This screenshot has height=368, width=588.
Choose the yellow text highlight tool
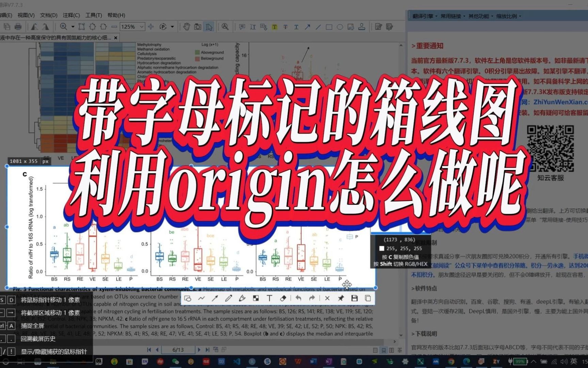(x=275, y=27)
